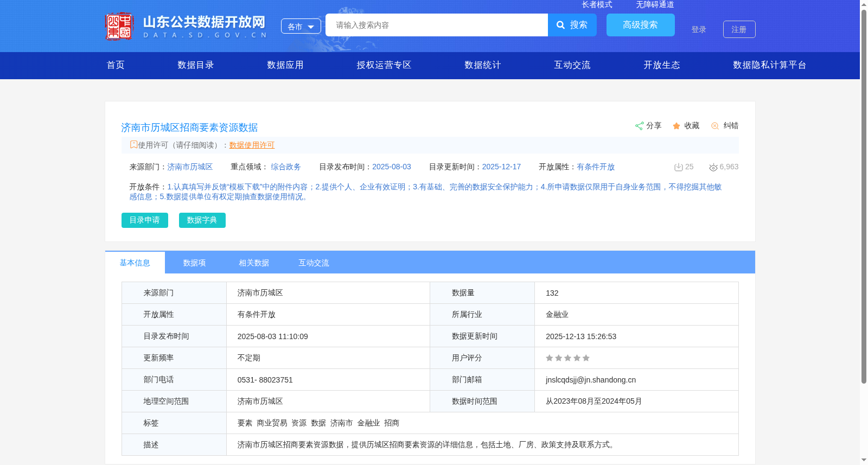This screenshot has height=465, width=868.
Task: Click the scrollbar down arrow
Action: click(864, 460)
